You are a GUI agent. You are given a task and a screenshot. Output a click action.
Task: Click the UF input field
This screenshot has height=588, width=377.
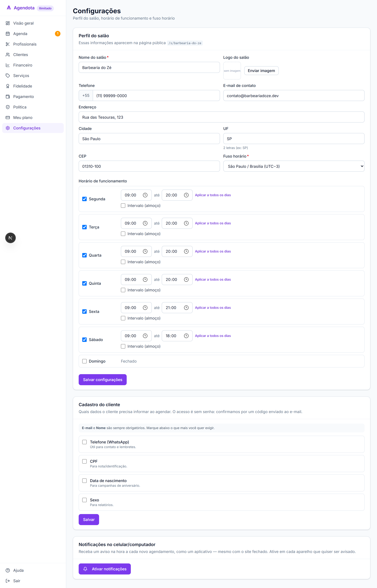(x=294, y=139)
